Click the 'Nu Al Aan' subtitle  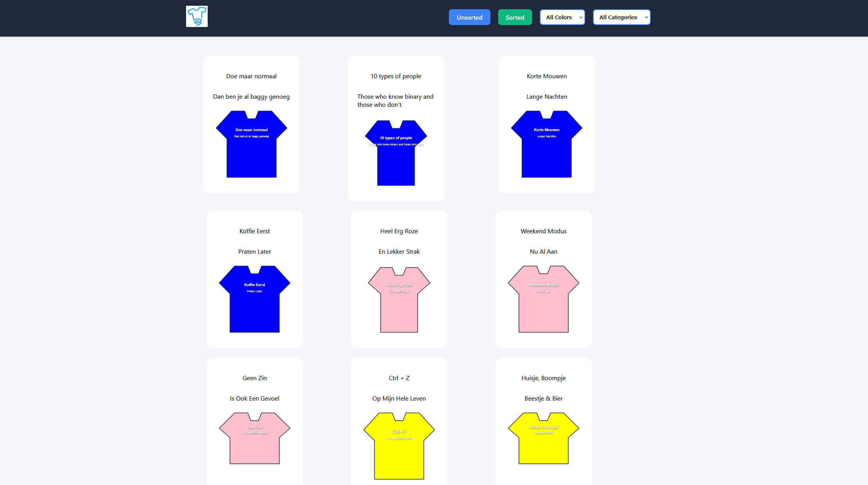click(x=544, y=252)
